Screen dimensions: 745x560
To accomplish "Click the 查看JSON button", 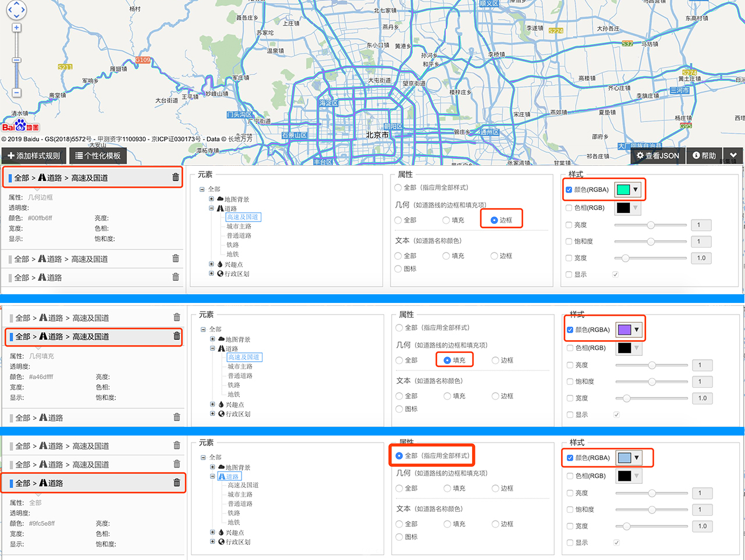I will pyautogui.click(x=658, y=155).
